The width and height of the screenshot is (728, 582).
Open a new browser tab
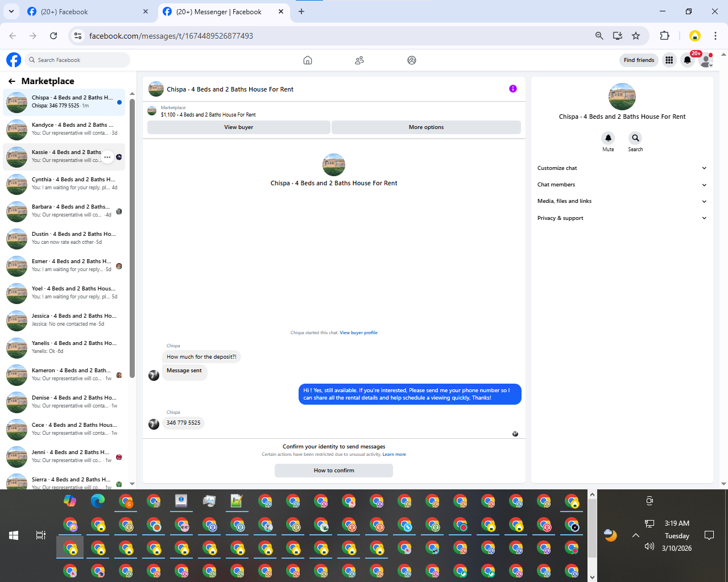(x=301, y=11)
